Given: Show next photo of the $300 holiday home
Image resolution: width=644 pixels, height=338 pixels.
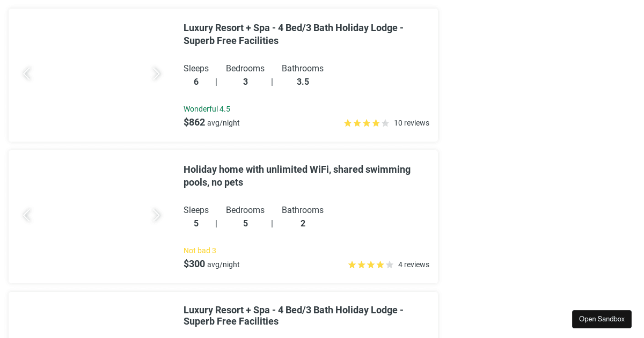Looking at the screenshot, I should [x=156, y=215].
